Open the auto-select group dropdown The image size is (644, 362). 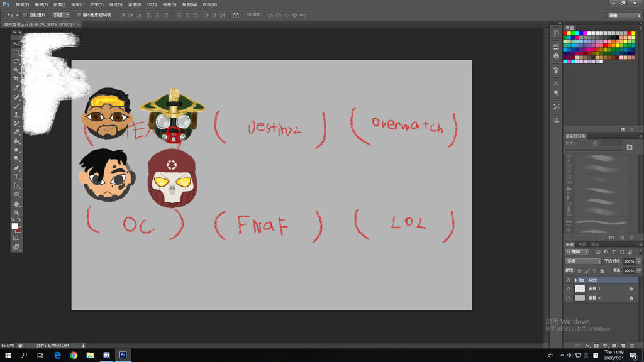pyautogui.click(x=60, y=15)
